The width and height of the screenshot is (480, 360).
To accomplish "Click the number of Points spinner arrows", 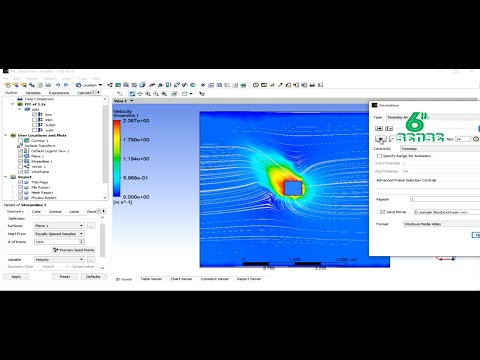I will [82, 242].
